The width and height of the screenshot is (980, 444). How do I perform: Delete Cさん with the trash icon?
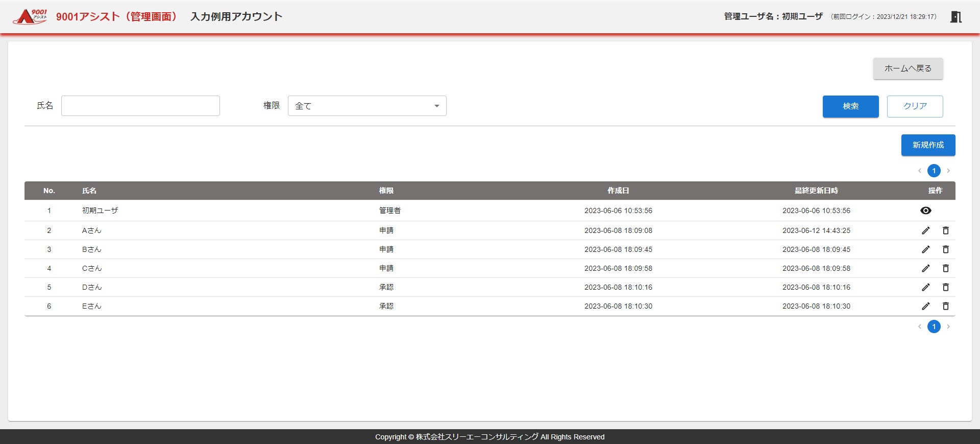click(x=945, y=268)
